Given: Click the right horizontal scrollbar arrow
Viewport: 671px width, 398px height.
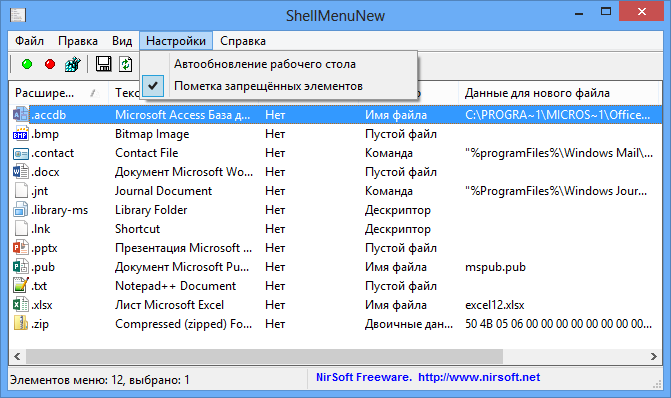Looking at the screenshot, I should pos(653,356).
